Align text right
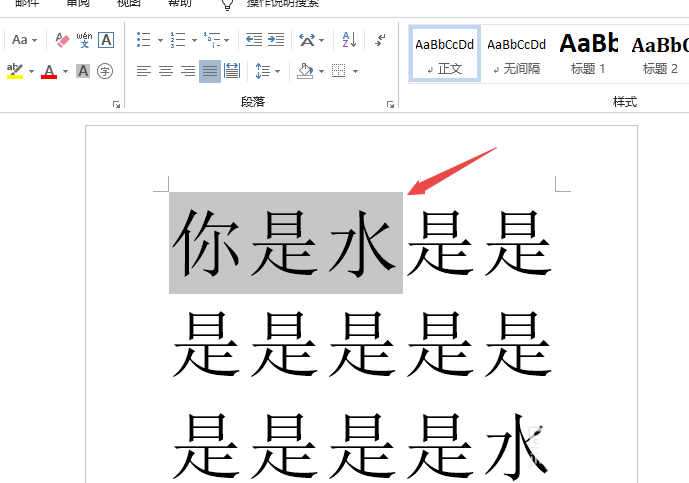The width and height of the screenshot is (689, 483). pyautogui.click(x=188, y=71)
